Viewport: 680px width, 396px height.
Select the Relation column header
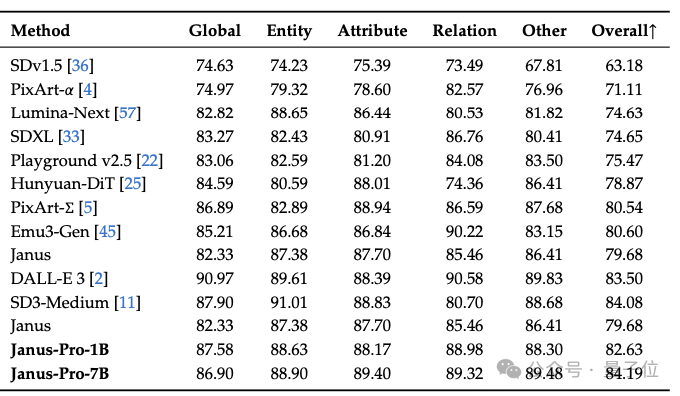pos(464,31)
